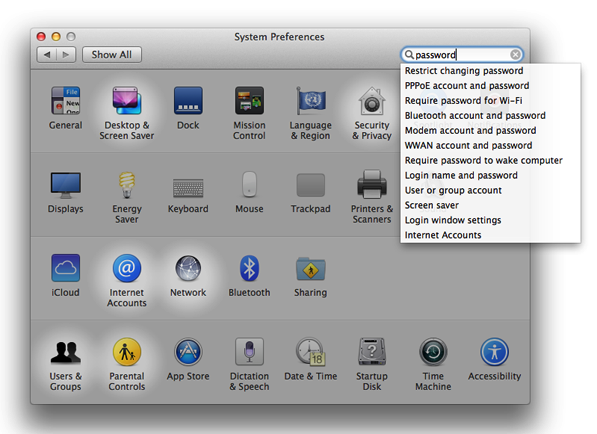The image size is (597, 434).
Task: Open Bluetooth preferences
Action: (x=249, y=276)
